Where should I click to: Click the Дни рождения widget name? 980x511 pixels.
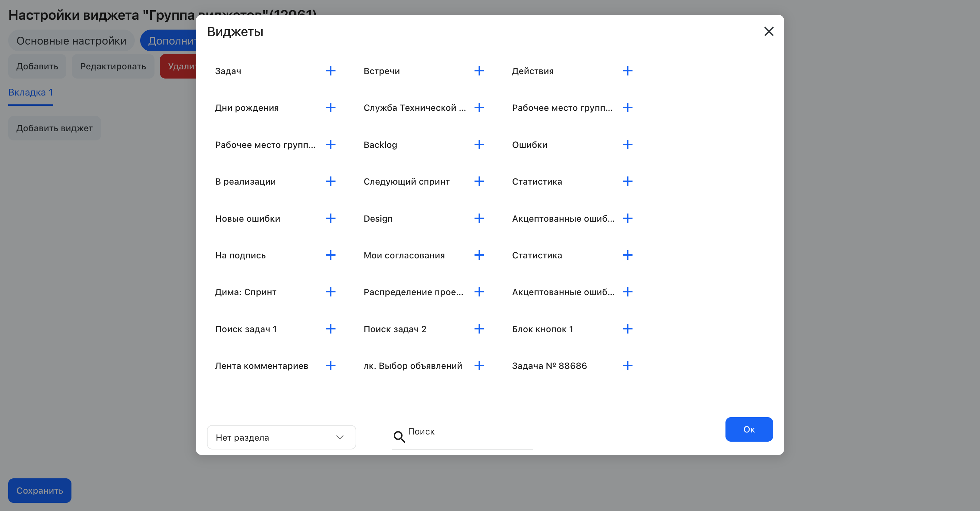point(246,108)
